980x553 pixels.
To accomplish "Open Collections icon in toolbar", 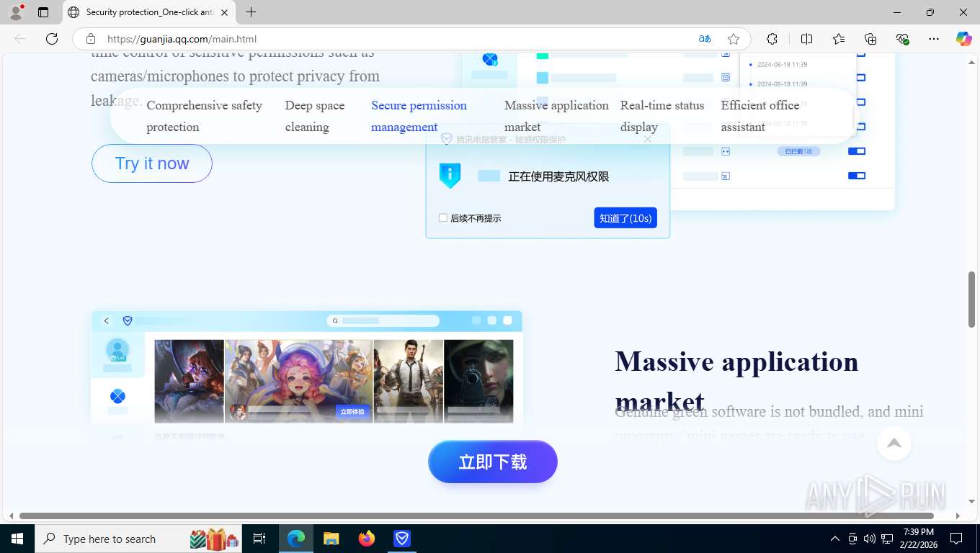I will pos(870,39).
